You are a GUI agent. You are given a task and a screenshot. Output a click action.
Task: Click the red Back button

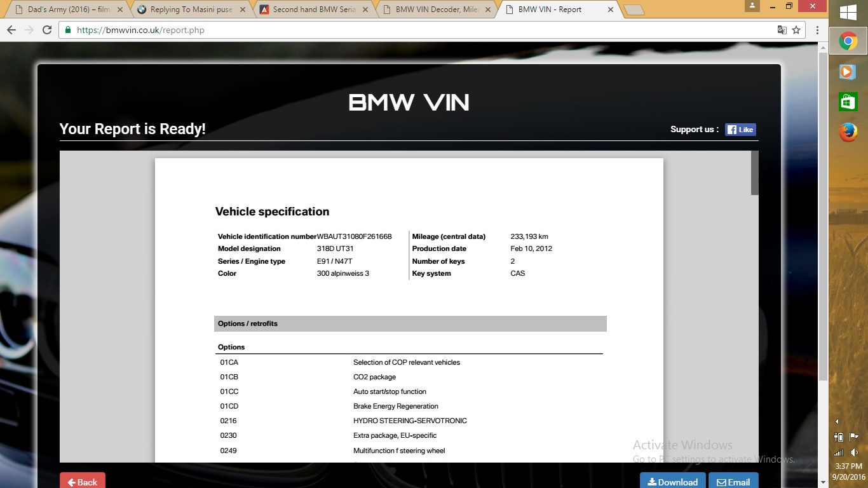[x=83, y=482]
